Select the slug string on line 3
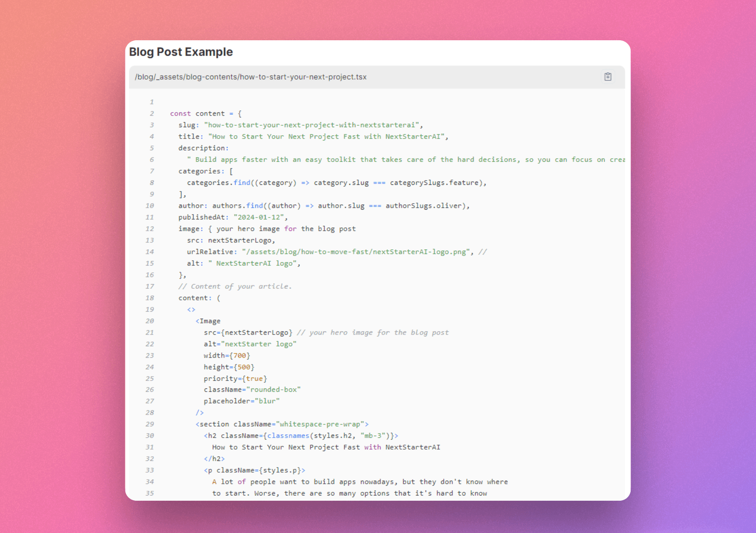This screenshot has width=756, height=533. (x=312, y=125)
